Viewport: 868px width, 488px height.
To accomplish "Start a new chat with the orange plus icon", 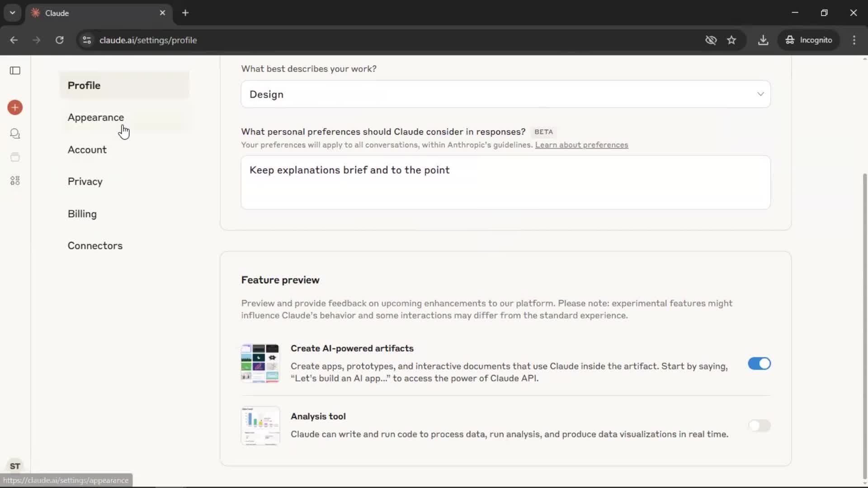I will pos(15,108).
